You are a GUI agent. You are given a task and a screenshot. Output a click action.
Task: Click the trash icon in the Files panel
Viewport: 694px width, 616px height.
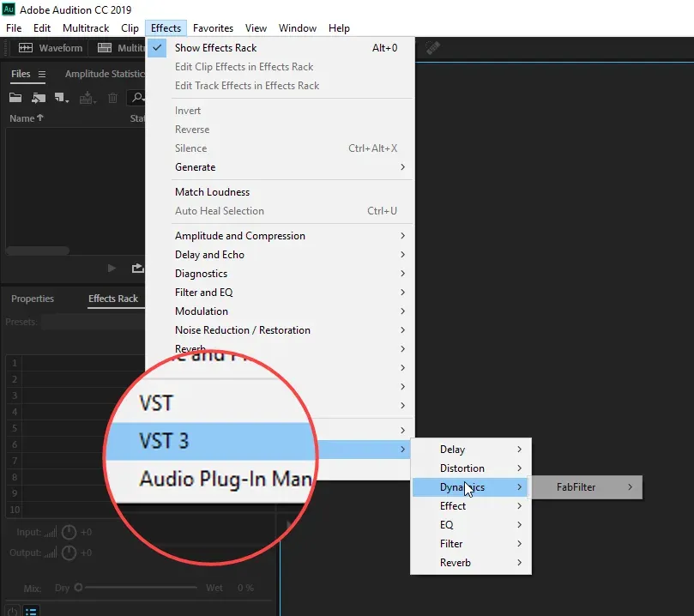pyautogui.click(x=113, y=98)
